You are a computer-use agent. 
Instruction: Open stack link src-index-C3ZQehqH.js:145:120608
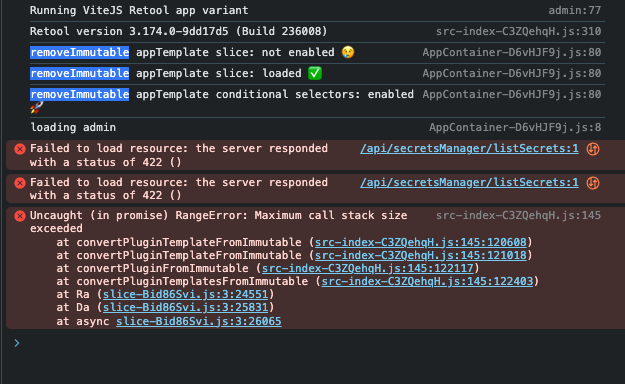click(421, 242)
